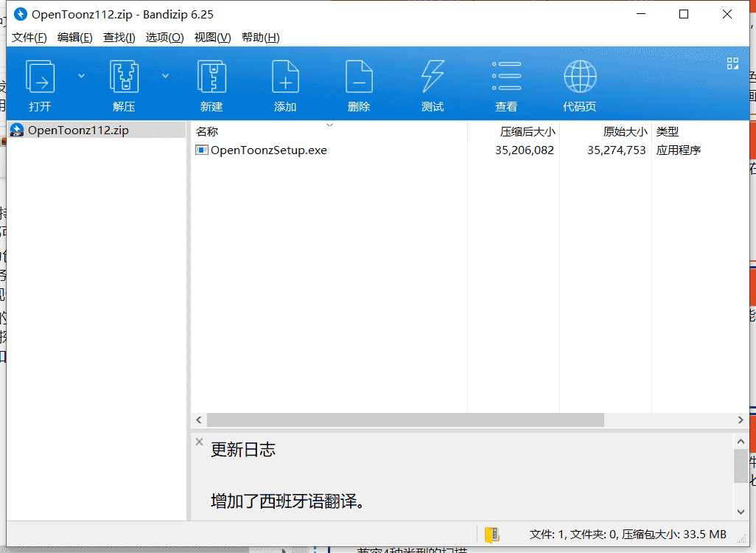Sort by the 压缩后大小 column header
This screenshot has width=756, height=553.
[514, 131]
